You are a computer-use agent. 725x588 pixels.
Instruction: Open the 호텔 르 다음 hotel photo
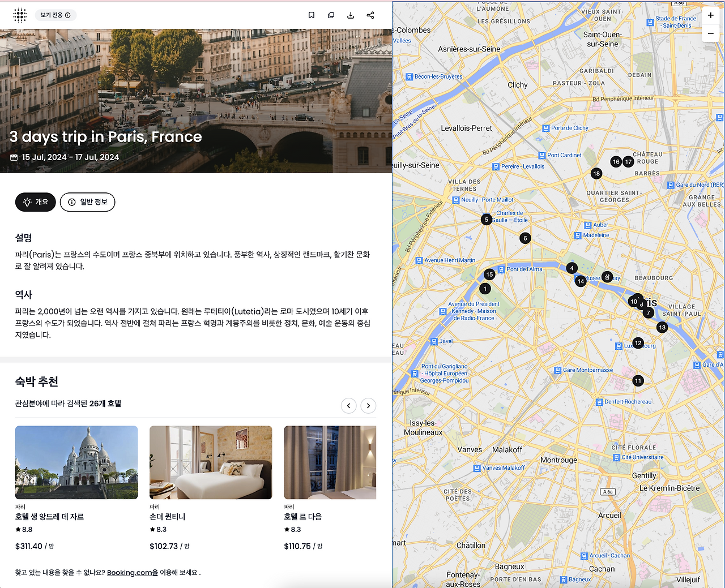click(x=330, y=462)
